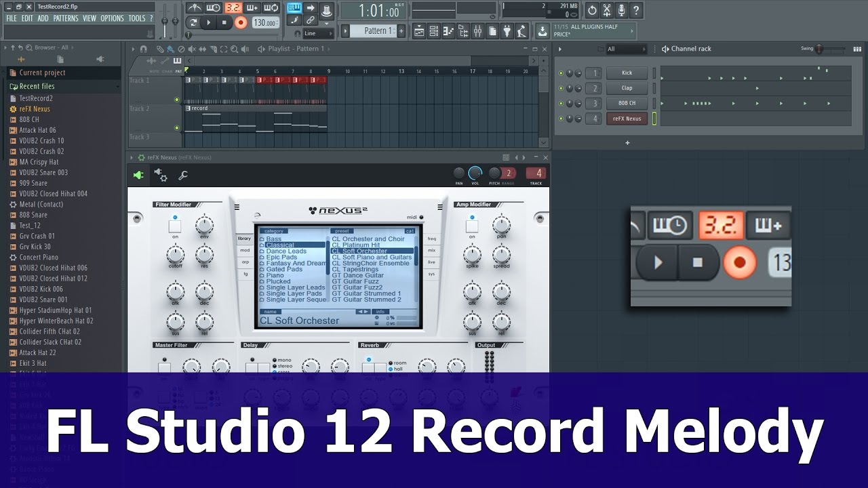Open Nexus plugin window menu arrow
The width and height of the screenshot is (868, 488).
tap(132, 157)
